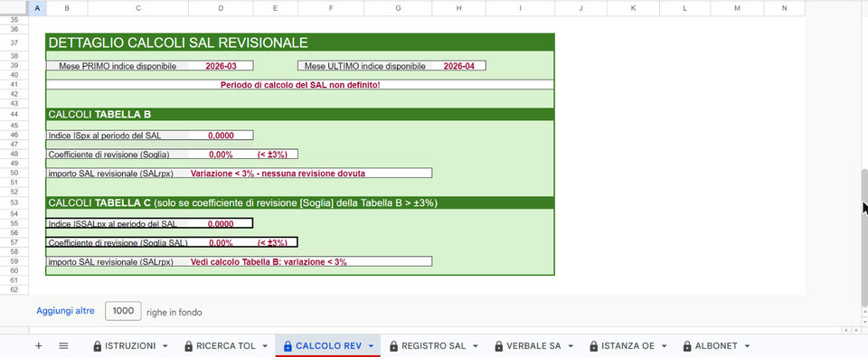Click 'importo SAL revisionale (SALrpx)' label in row 50

coord(110,174)
